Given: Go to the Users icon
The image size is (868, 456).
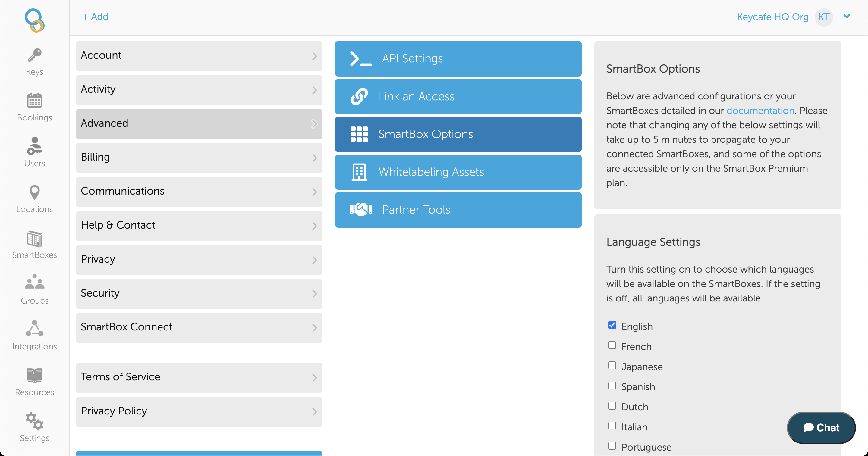Looking at the screenshot, I should coord(34,146).
